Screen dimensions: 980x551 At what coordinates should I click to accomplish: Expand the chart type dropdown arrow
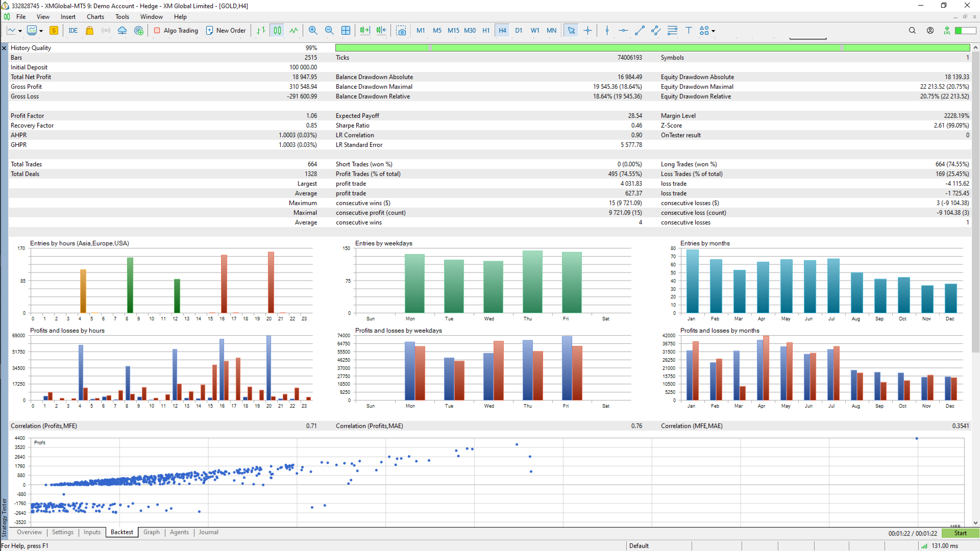[20, 31]
